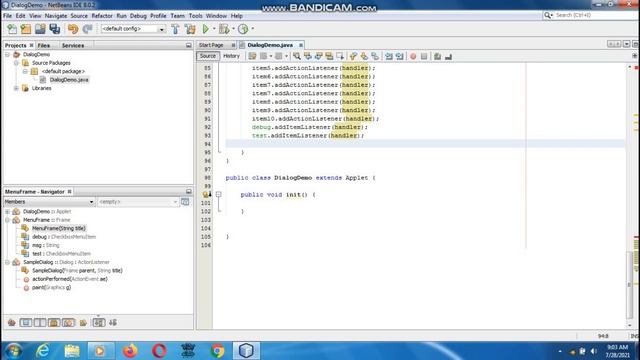Viewport: 640px width, 360px height.
Task: Open the Refactor menu
Action: [x=102, y=16]
